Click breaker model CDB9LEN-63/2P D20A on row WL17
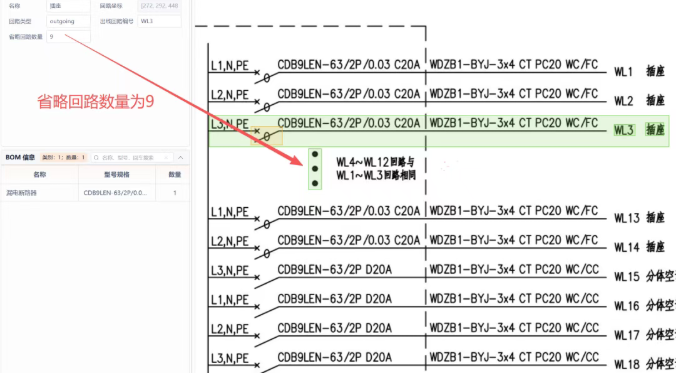Screen dimensions: 682x388 tap(334, 328)
